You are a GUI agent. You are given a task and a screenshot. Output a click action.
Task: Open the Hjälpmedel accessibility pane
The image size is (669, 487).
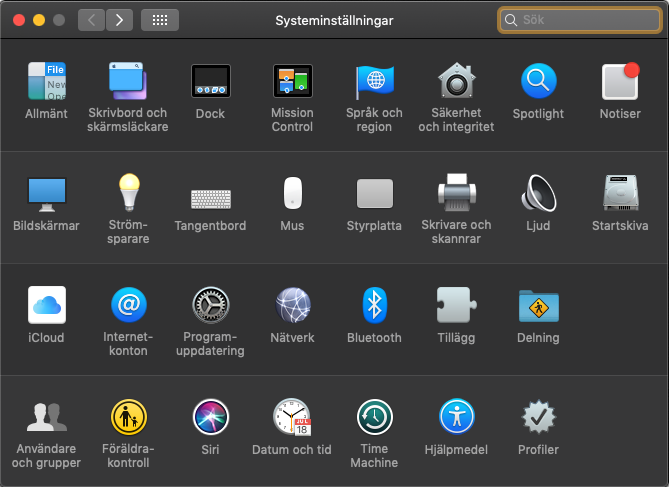point(456,417)
